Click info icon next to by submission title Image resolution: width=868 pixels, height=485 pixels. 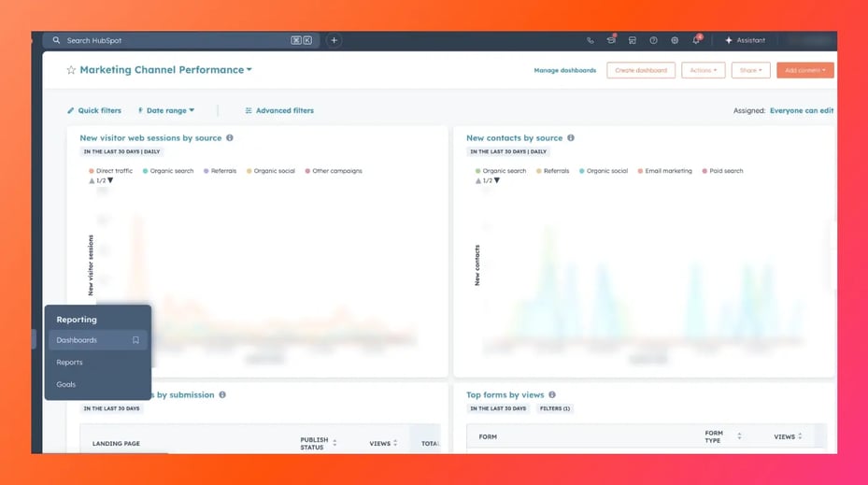[222, 394]
